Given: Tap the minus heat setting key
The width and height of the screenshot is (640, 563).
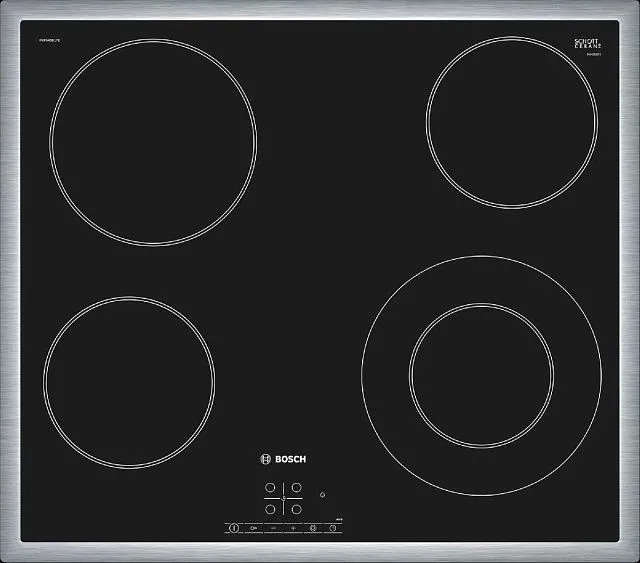Looking at the screenshot, I should coord(273,528).
